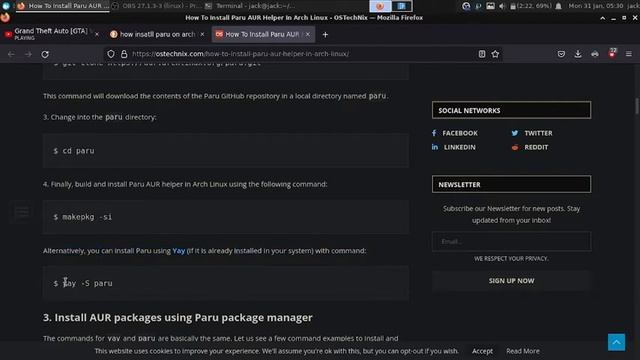Open the system applications menu icon
The width and height of the screenshot is (640, 360).
[x=6, y=6]
